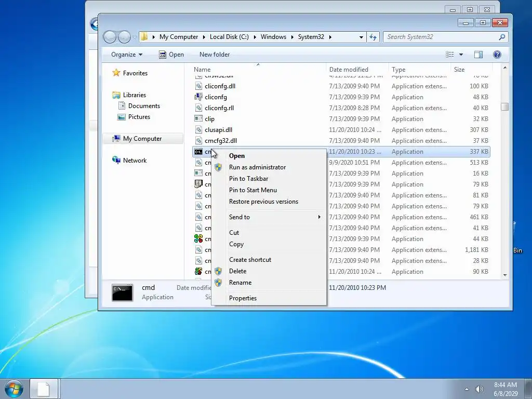This screenshot has width=532, height=399.
Task: Go to Local Disk (C:) in the breadcrumb
Action: pyautogui.click(x=229, y=37)
